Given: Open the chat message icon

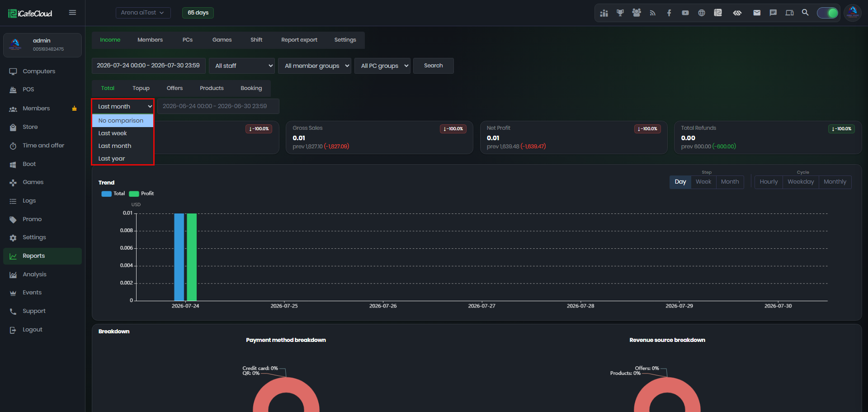Looking at the screenshot, I should coord(773,13).
